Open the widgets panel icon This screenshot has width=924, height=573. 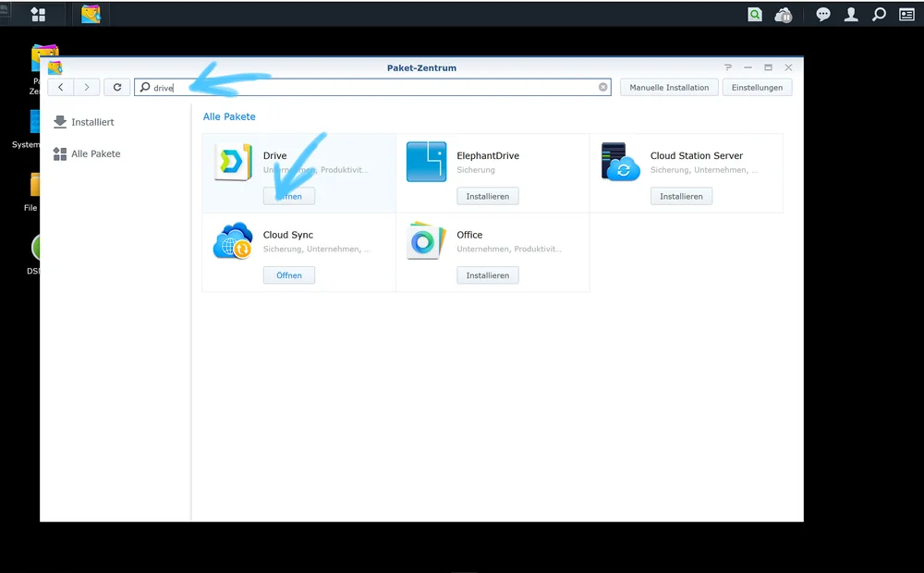[x=907, y=15]
